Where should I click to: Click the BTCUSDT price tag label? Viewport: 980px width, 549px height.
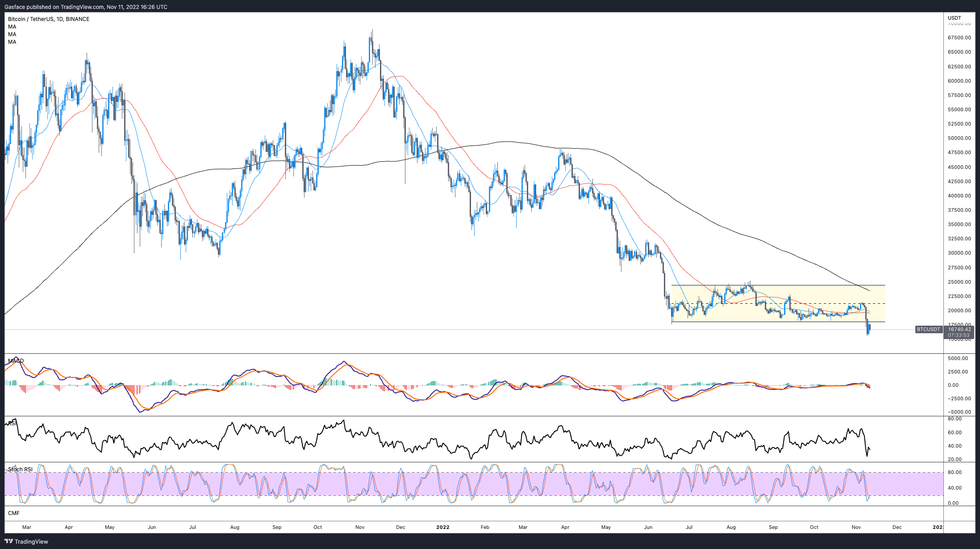(929, 329)
